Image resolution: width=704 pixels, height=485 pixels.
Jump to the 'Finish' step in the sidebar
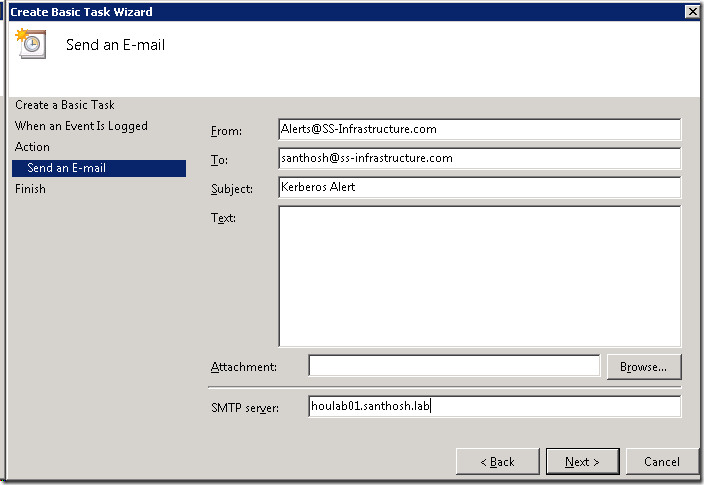pos(30,189)
